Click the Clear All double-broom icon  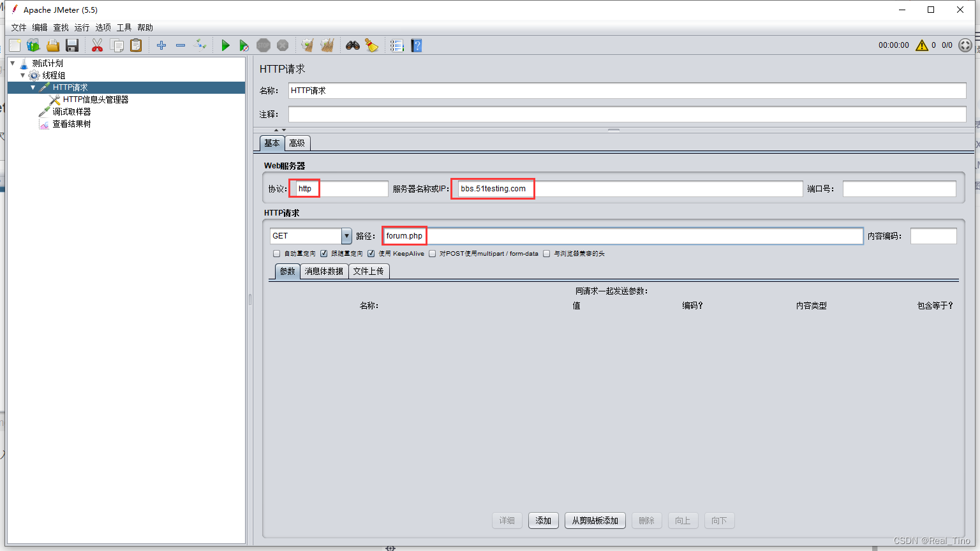point(327,45)
